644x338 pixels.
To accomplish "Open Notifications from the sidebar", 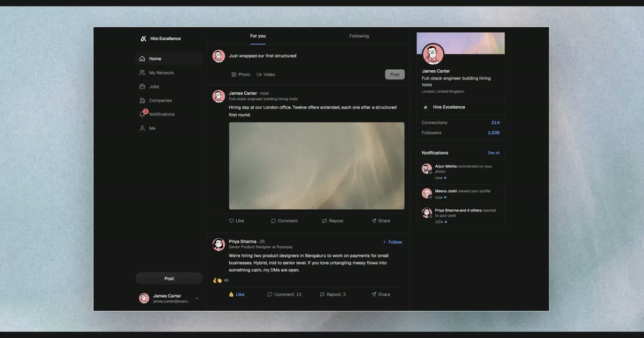I will click(169, 114).
